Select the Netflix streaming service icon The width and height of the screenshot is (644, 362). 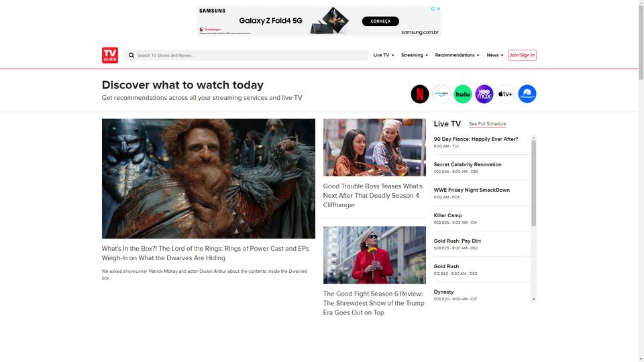[420, 94]
